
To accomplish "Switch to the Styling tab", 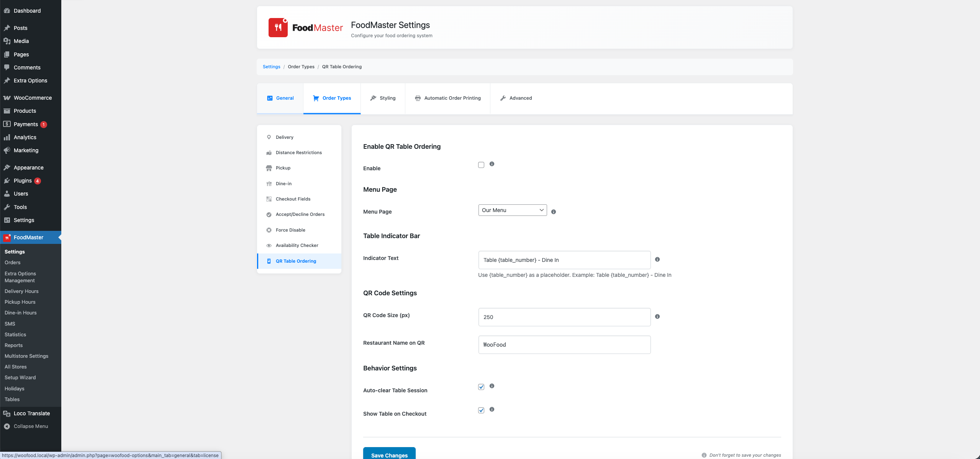I will click(x=383, y=98).
